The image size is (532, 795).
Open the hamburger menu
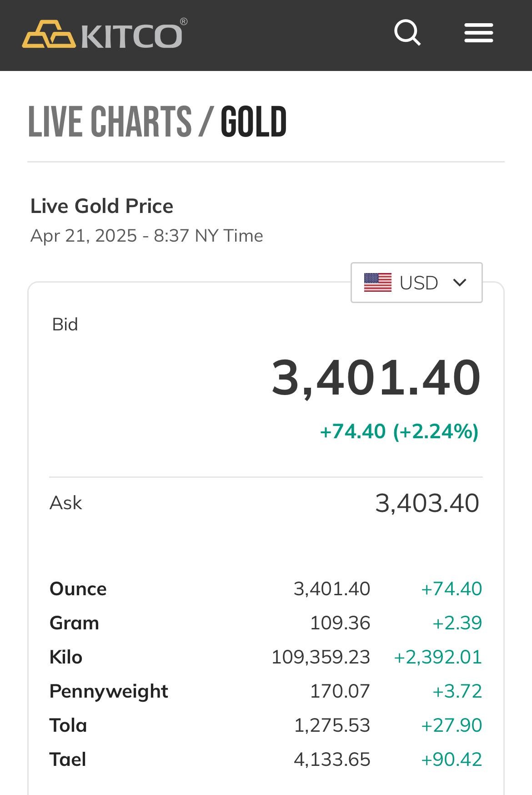click(478, 33)
